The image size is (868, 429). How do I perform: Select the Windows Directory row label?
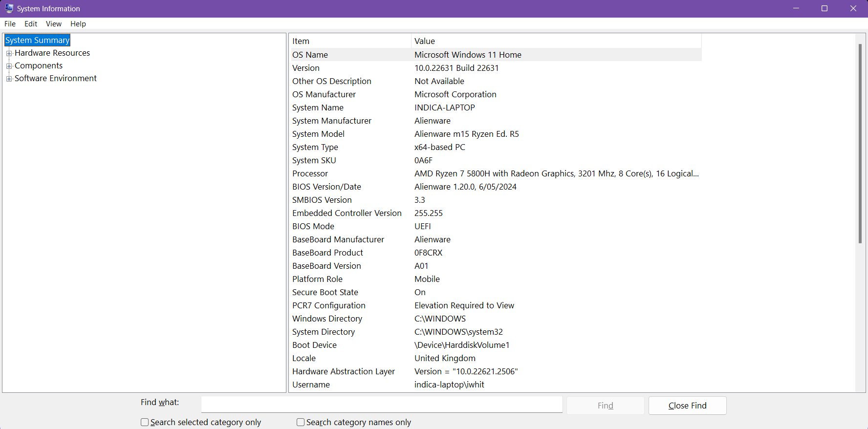[x=327, y=319]
